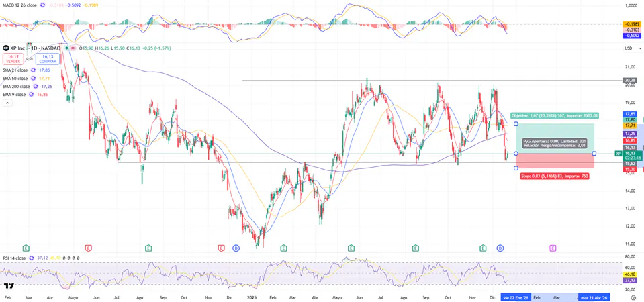Click the green earnings marker of February 2025
Viewport: 644px width, 302px height.
pyautogui.click(x=283, y=248)
